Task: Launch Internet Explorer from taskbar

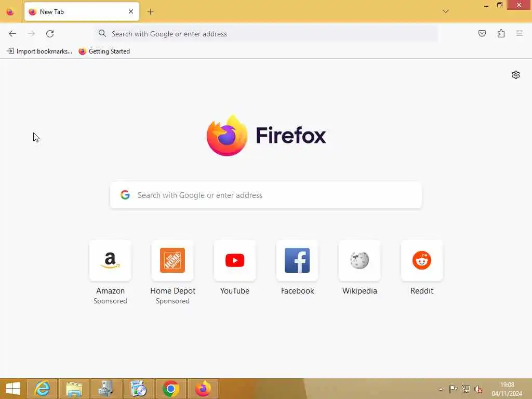Action: pos(42,389)
